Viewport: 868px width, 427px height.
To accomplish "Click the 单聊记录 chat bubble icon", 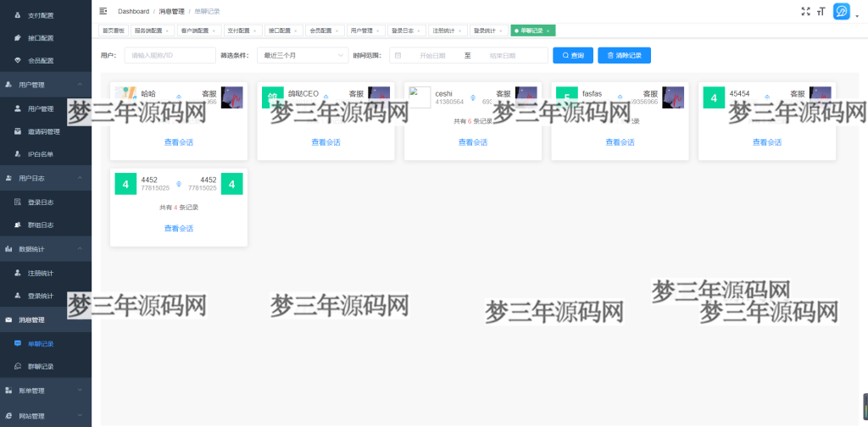I will tap(17, 343).
